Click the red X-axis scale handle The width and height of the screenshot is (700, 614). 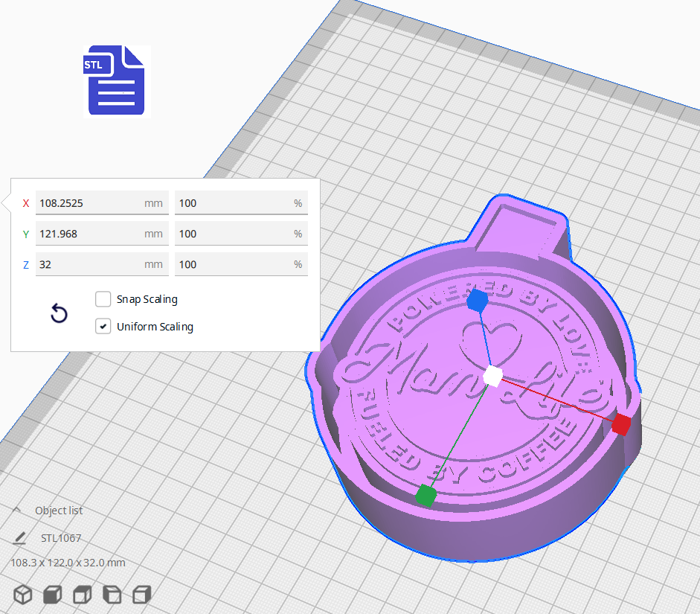click(620, 425)
